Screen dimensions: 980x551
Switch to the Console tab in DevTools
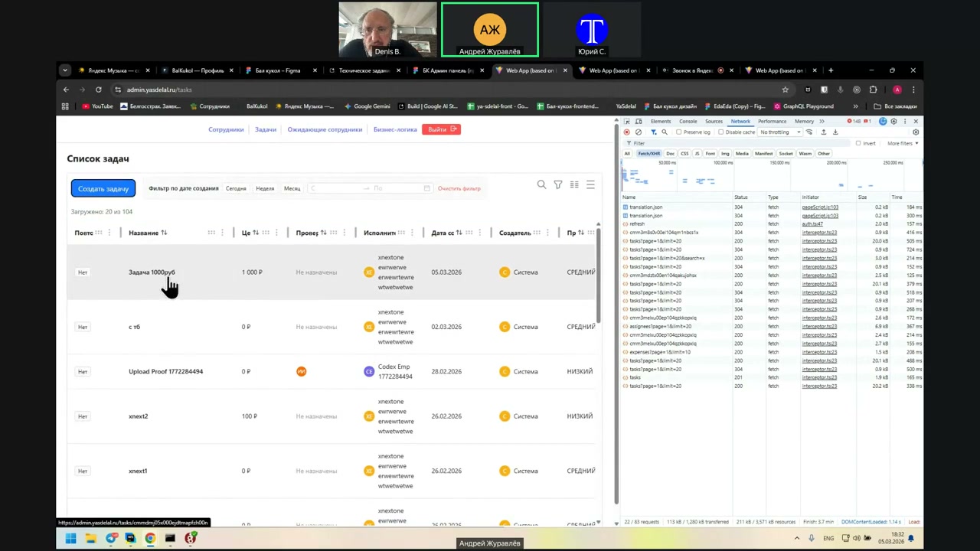pos(688,122)
